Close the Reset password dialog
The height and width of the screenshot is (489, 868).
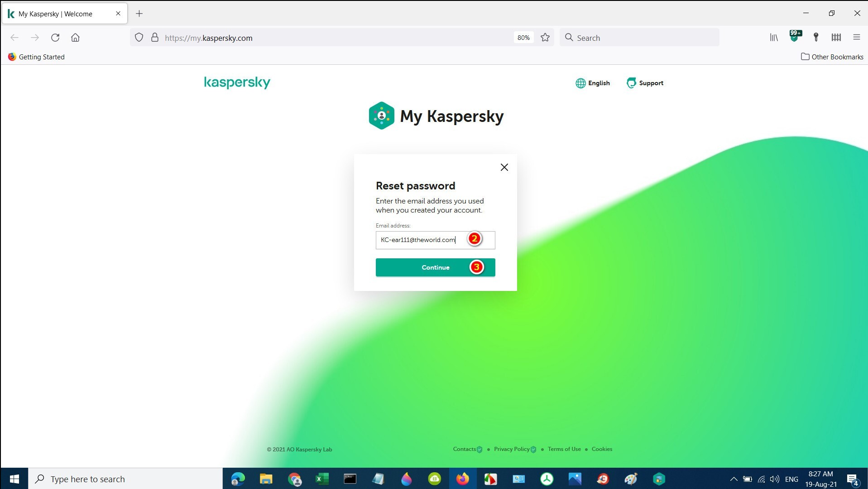click(x=504, y=167)
